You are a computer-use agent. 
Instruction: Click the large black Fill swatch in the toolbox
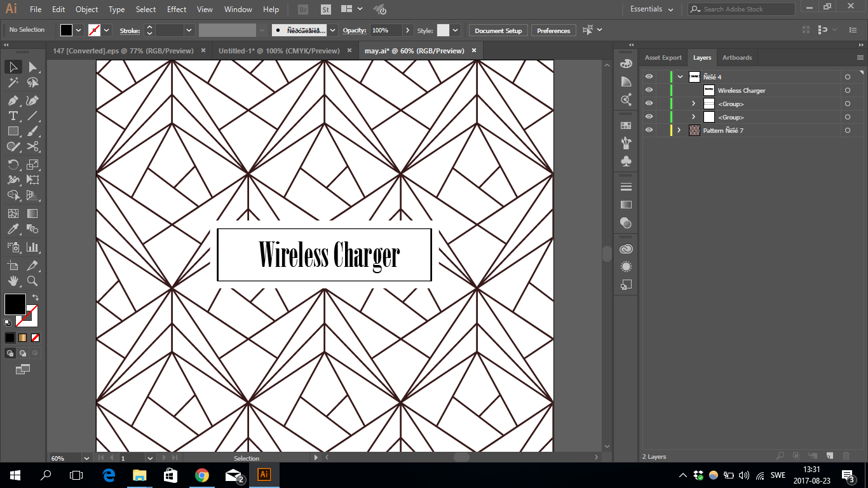tap(15, 304)
